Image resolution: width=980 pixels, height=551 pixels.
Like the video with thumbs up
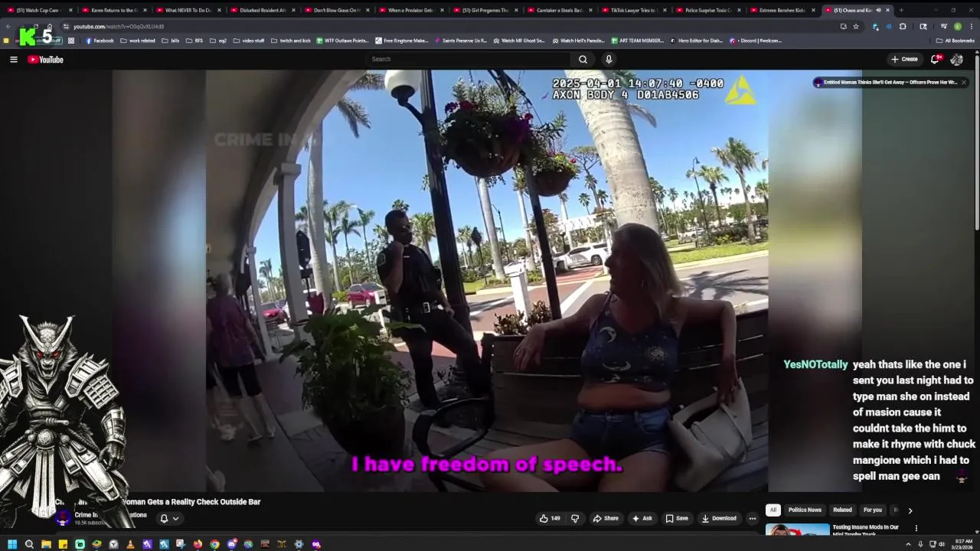point(550,518)
